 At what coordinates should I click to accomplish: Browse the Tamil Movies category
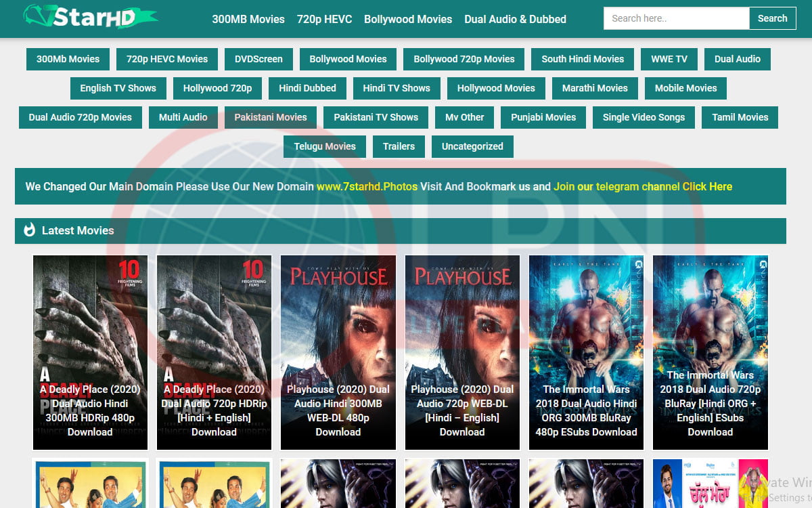740,117
